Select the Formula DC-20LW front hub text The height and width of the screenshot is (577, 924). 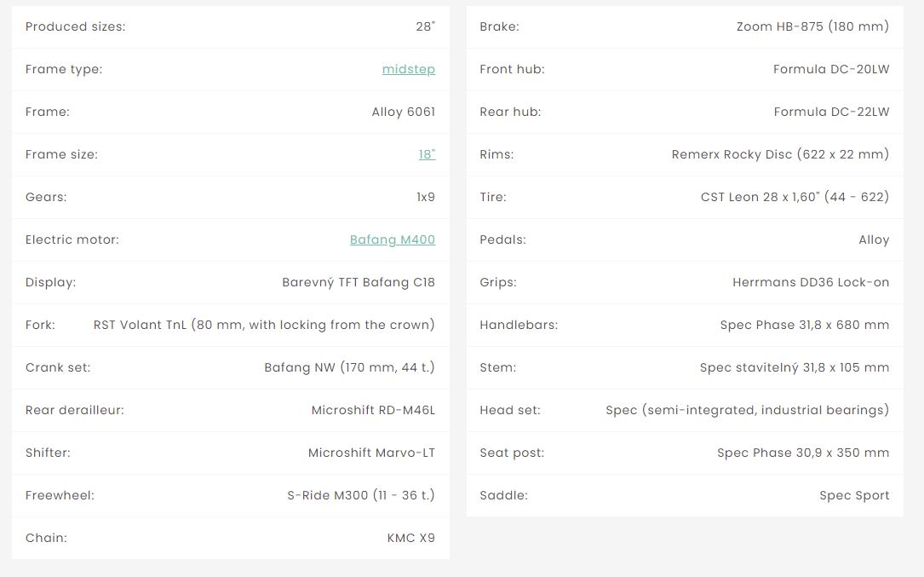tap(831, 69)
